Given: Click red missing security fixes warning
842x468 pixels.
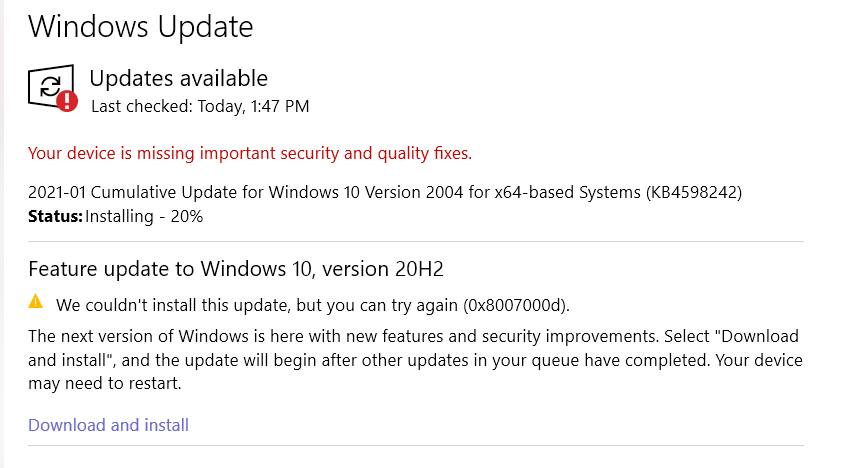Looking at the screenshot, I should point(250,153).
